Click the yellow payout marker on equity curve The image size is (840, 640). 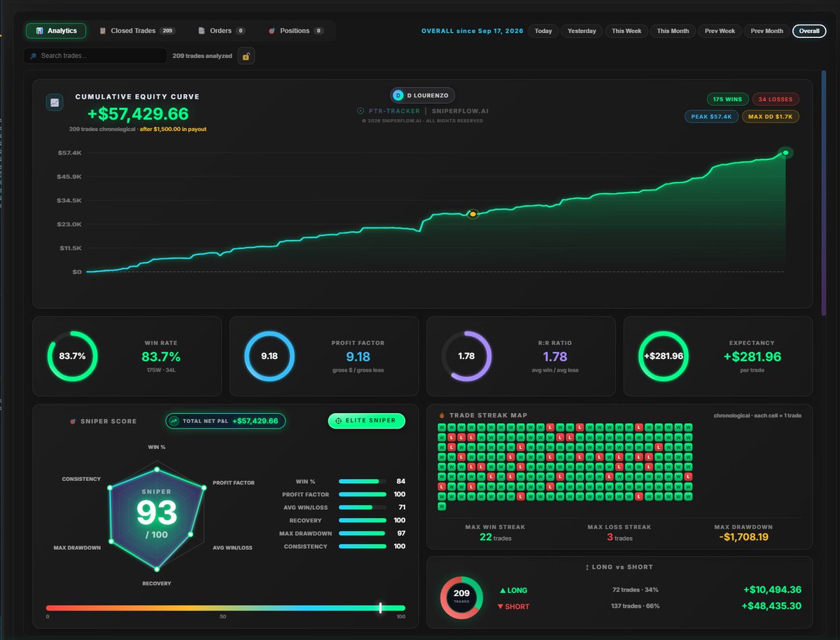coord(472,214)
